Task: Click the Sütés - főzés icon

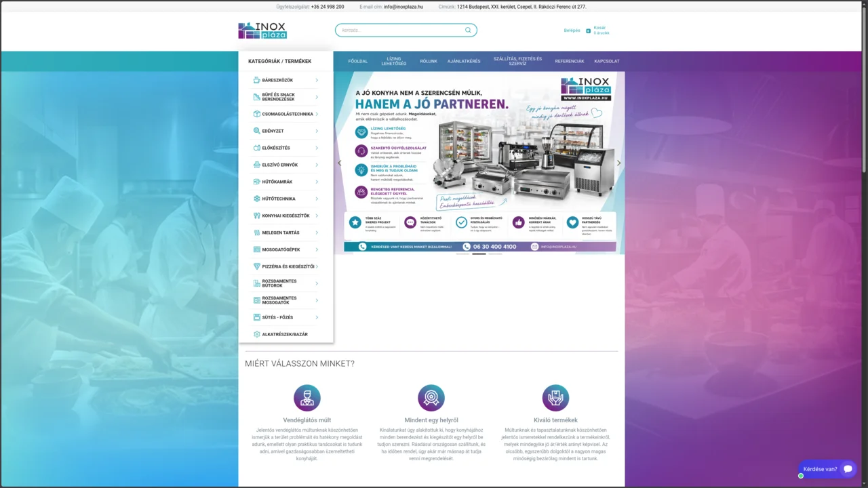Action: point(256,317)
